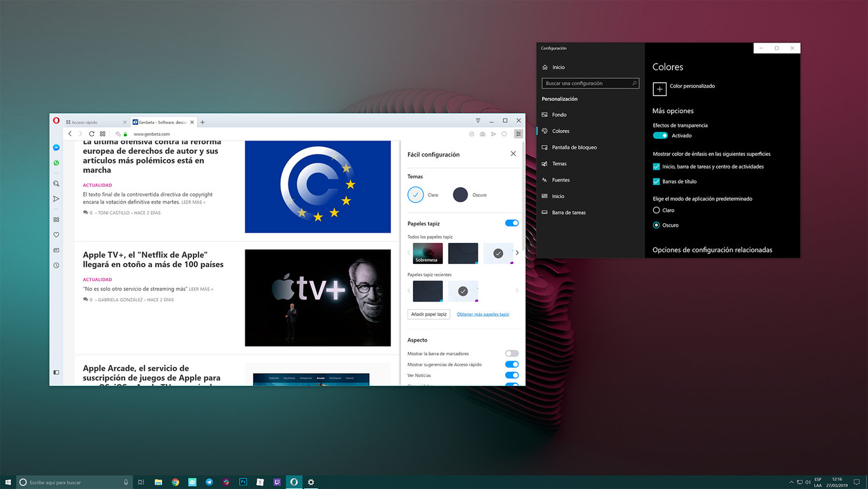Take a snapshot with the camera icon
Viewport: 868px width, 489px height.
click(482, 134)
